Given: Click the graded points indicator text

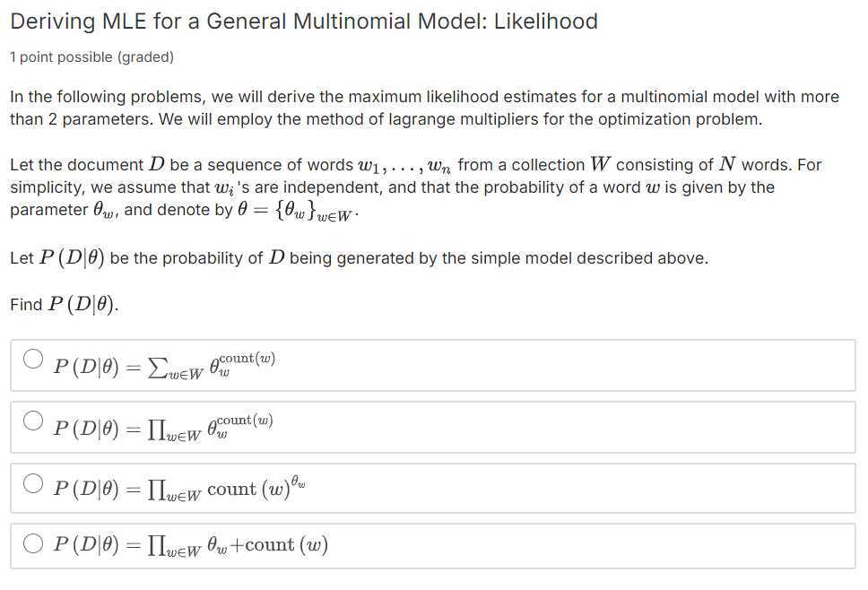Looking at the screenshot, I should (x=76, y=56).
